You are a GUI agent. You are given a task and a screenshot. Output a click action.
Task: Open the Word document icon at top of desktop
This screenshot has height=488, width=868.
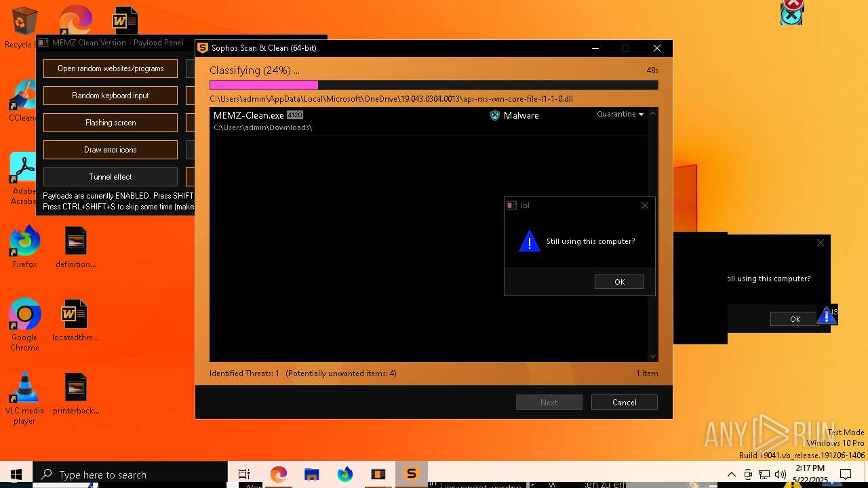click(125, 20)
